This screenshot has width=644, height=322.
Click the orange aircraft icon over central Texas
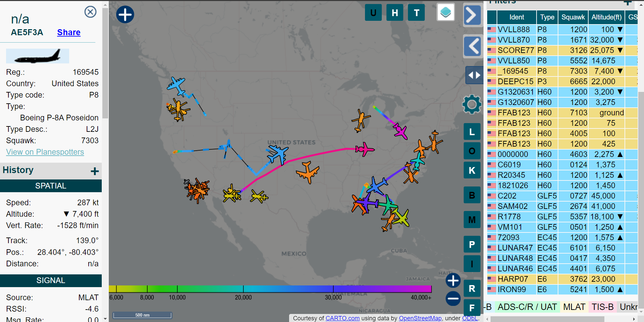click(307, 172)
